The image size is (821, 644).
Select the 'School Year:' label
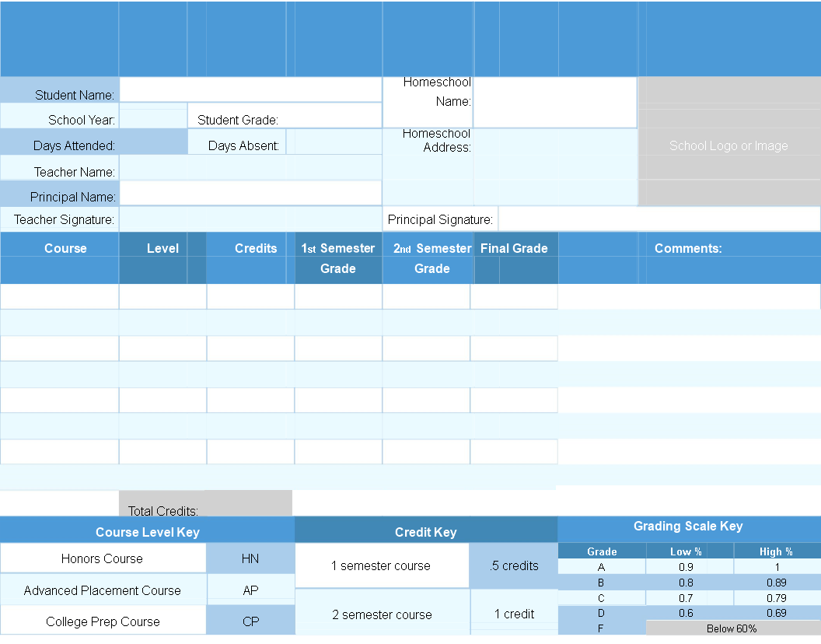click(81, 120)
